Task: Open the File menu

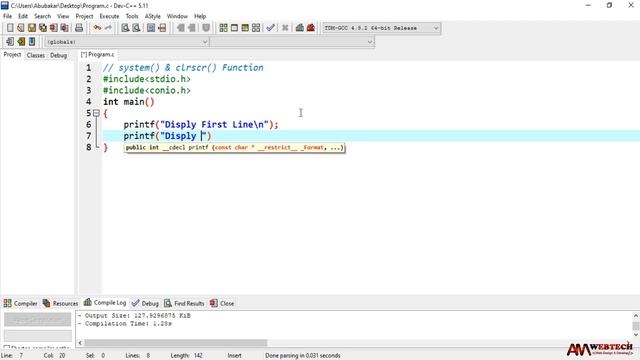Action: pos(7,16)
